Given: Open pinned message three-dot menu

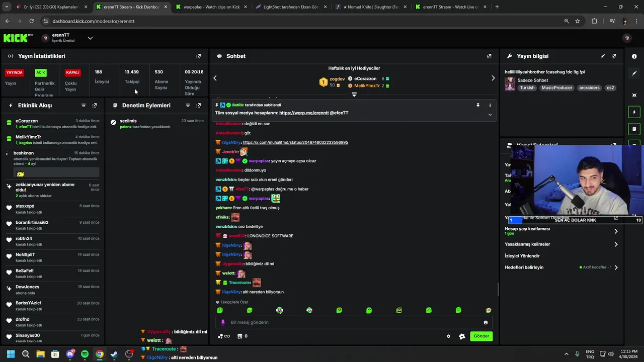Looking at the screenshot, I should (490, 106).
